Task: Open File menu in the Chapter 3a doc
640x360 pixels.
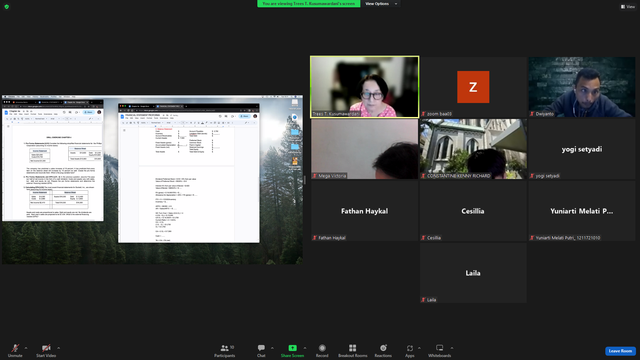Action: [x=11, y=114]
